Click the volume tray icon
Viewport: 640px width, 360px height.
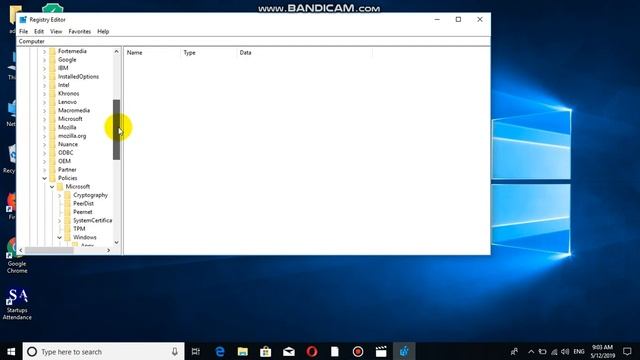[565, 351]
